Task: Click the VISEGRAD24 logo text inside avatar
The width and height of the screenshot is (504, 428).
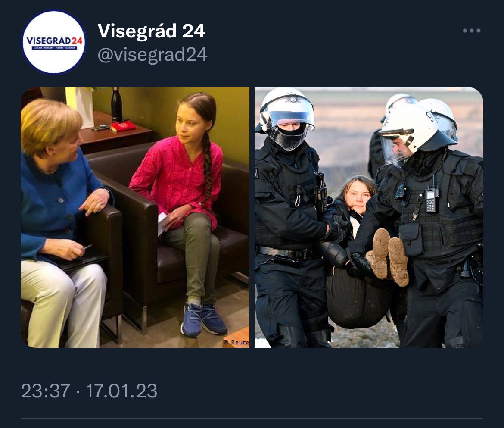Action: pyautogui.click(x=54, y=41)
